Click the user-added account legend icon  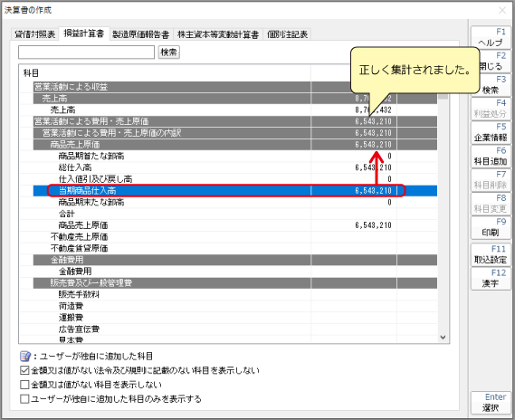25,357
